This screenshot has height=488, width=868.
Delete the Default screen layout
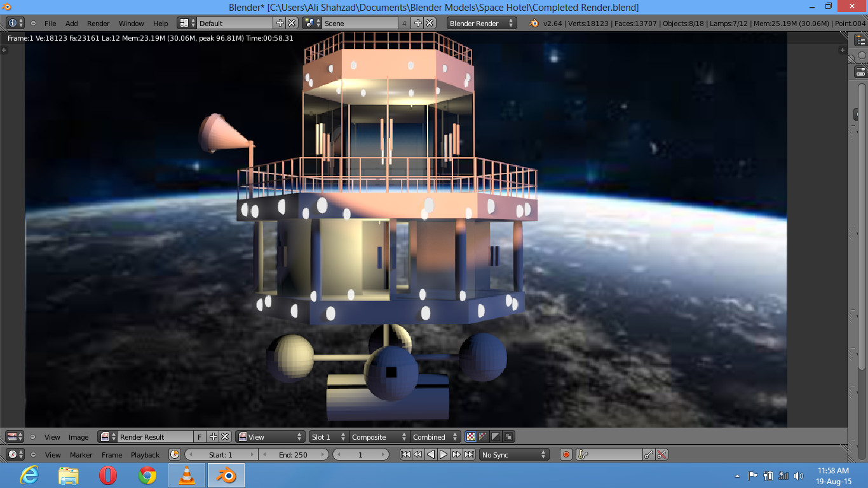point(292,23)
